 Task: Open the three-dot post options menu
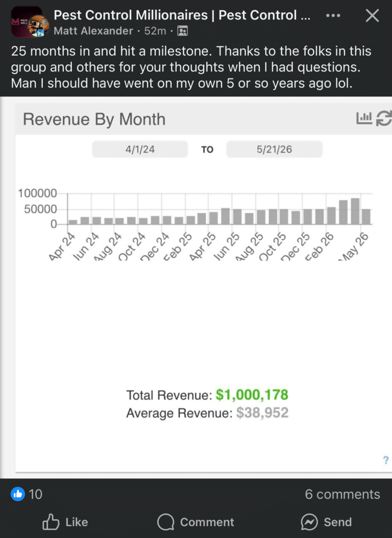pyautogui.click(x=333, y=16)
